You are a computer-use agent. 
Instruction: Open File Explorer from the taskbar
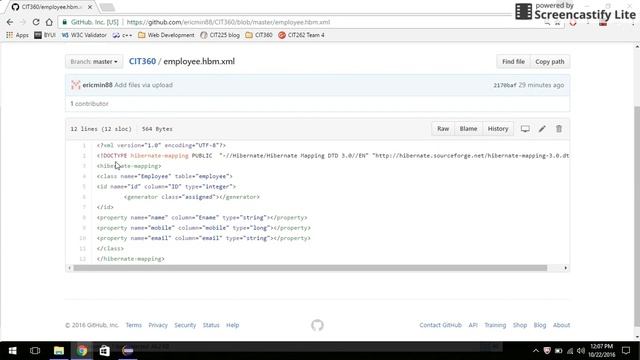[59, 351]
